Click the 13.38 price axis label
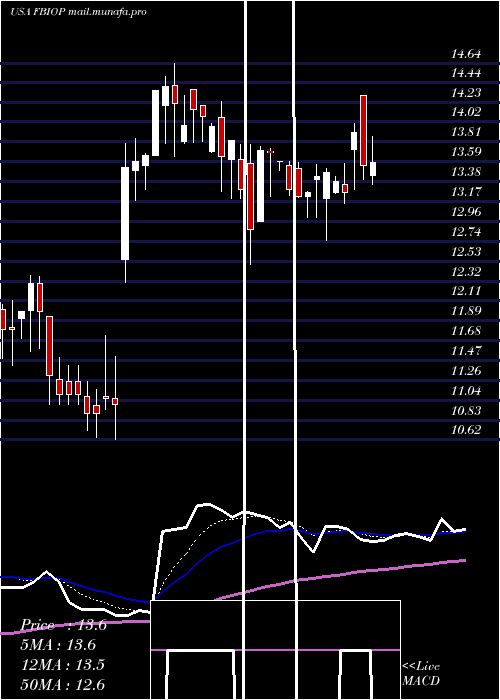Image resolution: width=500 pixels, height=700 pixels. click(466, 172)
